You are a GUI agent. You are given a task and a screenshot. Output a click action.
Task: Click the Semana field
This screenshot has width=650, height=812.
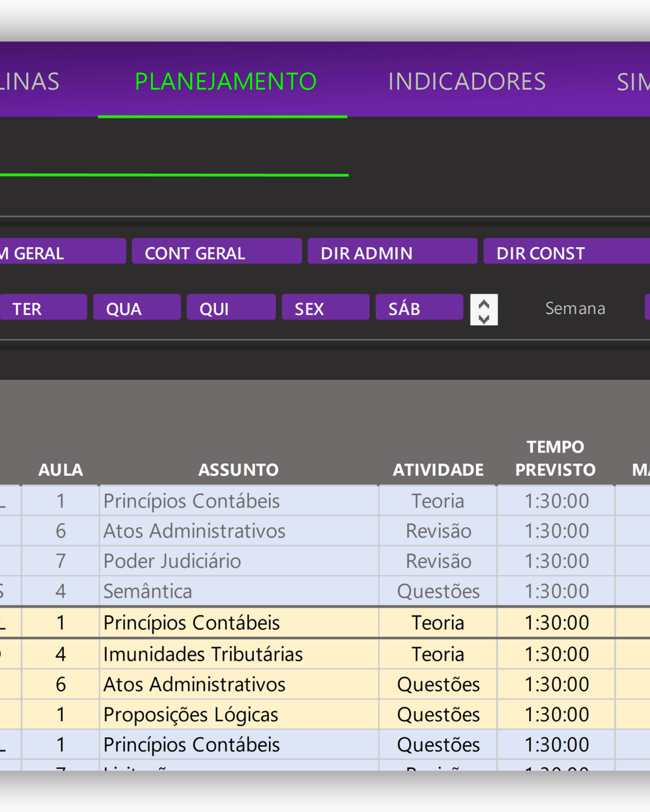coord(575,308)
